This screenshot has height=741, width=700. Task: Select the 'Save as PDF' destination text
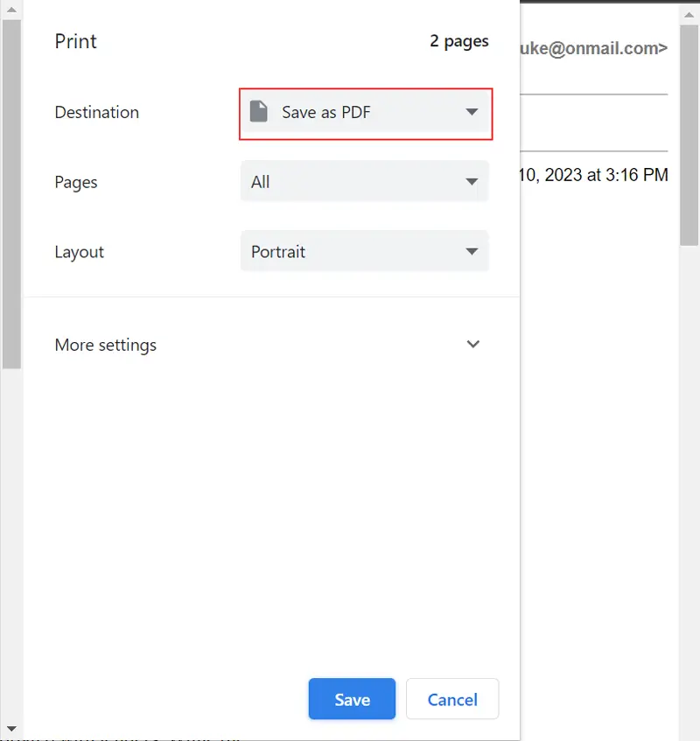tap(325, 112)
